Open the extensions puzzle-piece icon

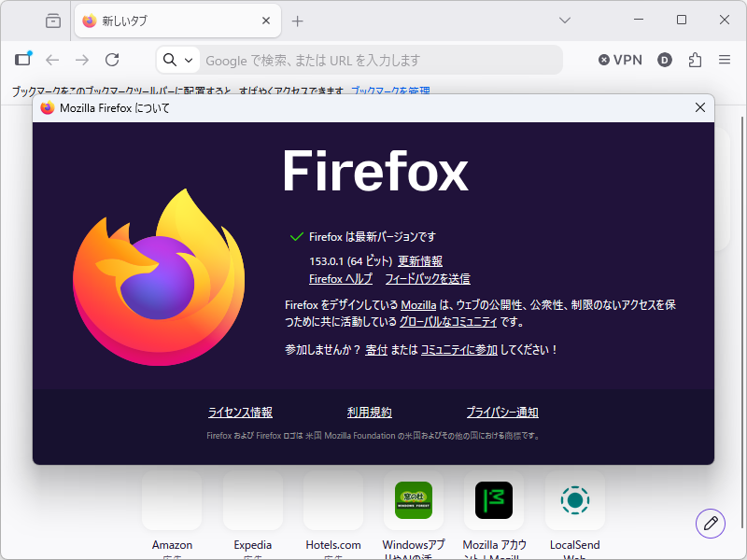[695, 60]
